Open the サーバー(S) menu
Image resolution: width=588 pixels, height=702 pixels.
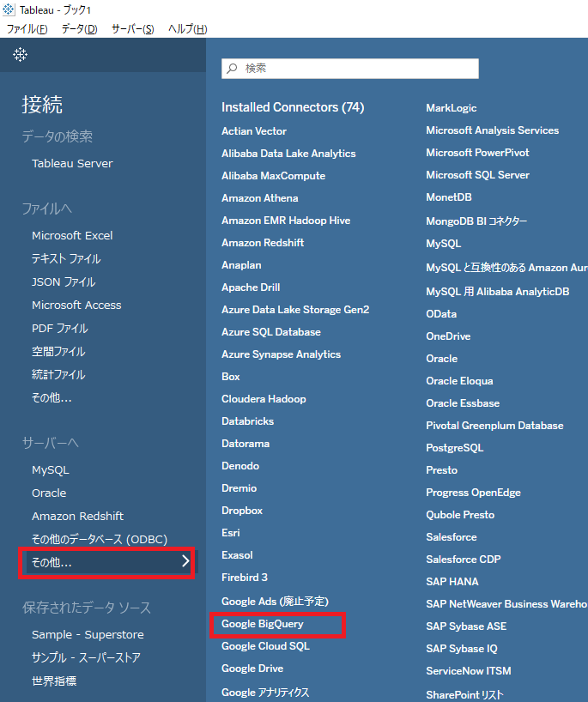tap(132, 29)
